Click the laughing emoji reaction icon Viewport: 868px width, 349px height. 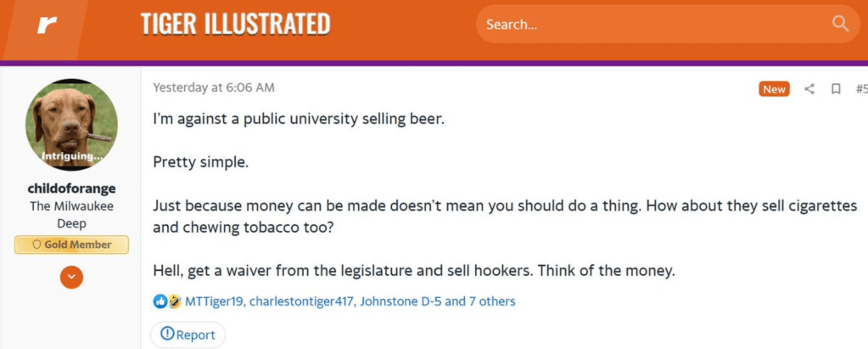click(x=174, y=301)
